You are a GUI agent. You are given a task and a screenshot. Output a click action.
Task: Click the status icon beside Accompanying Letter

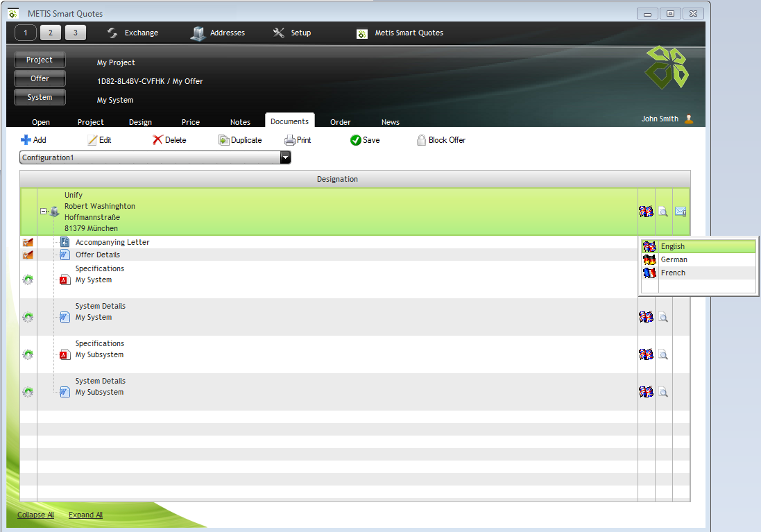(x=28, y=242)
